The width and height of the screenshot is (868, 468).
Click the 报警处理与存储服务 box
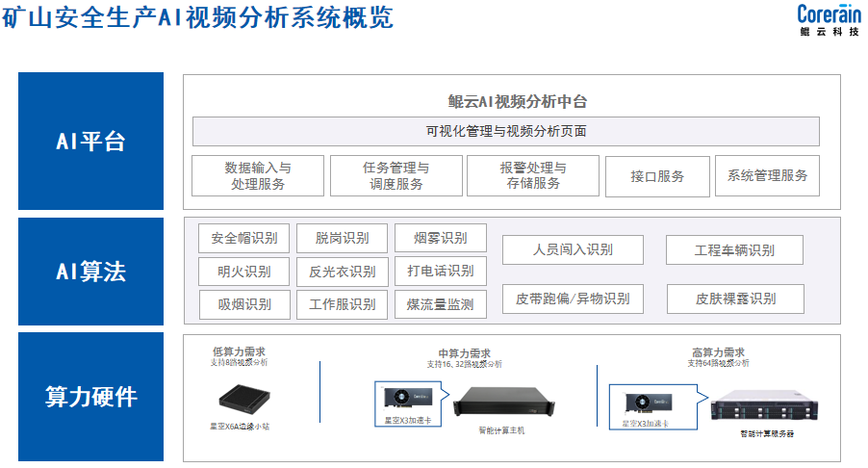click(x=533, y=175)
